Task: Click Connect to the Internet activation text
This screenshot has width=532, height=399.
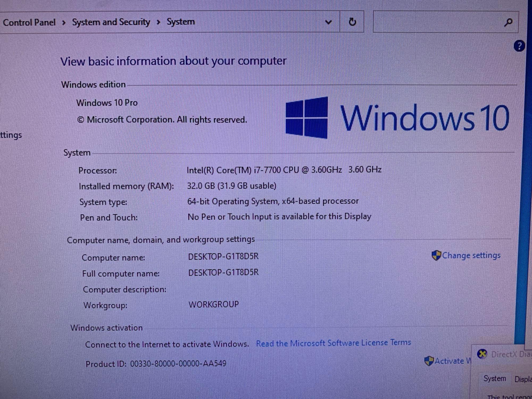Action: 167,344
